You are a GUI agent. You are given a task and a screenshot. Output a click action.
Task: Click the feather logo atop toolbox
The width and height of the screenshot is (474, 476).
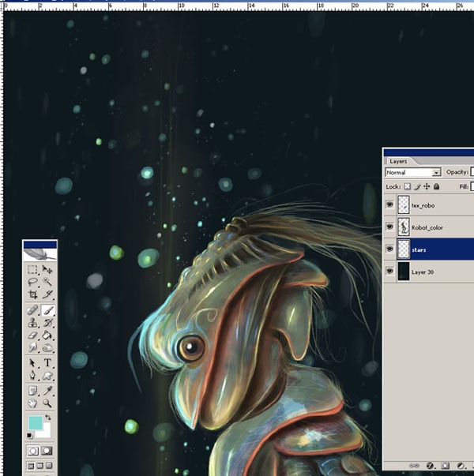click(x=40, y=254)
